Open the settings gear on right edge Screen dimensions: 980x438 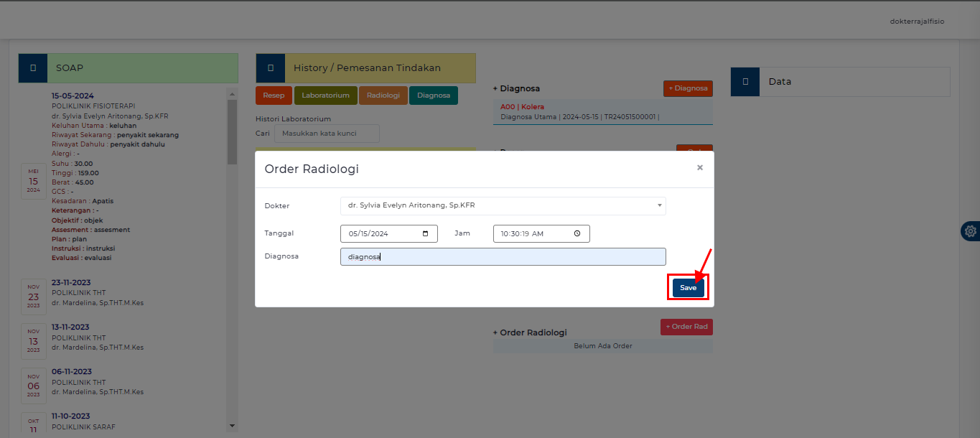[970, 231]
